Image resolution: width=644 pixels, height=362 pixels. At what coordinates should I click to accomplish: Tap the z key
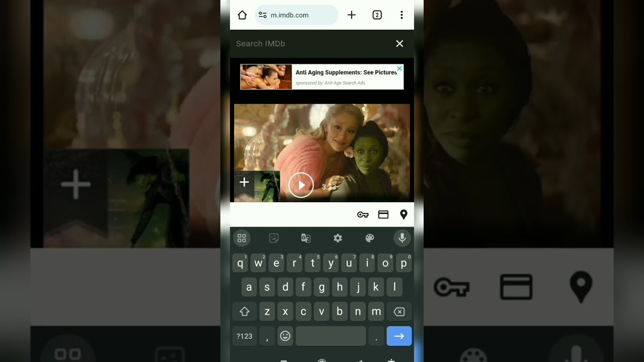pyautogui.click(x=267, y=312)
